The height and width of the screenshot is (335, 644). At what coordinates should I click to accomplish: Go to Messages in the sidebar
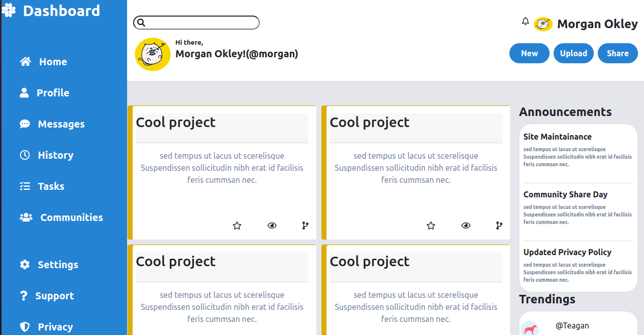61,124
